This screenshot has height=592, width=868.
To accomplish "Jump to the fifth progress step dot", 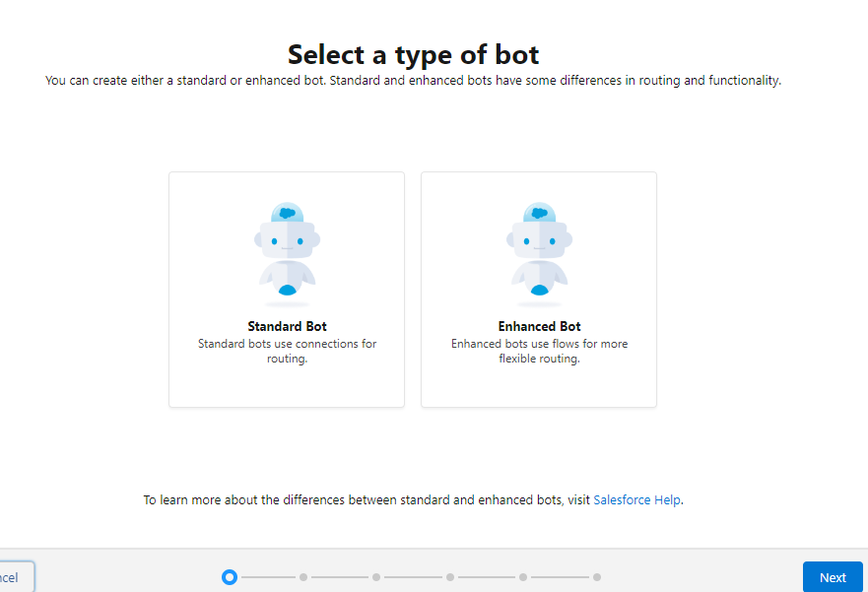I will [523, 577].
